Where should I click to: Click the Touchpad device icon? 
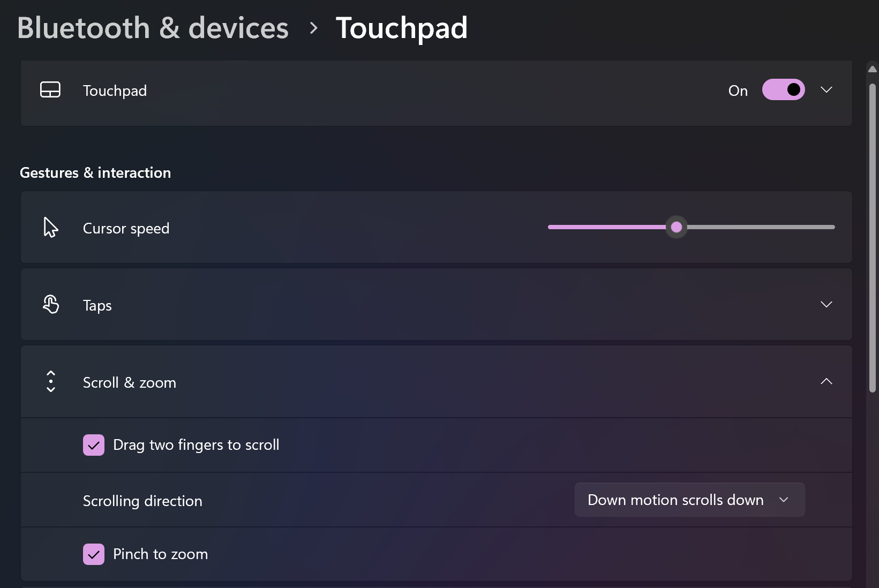(x=50, y=90)
